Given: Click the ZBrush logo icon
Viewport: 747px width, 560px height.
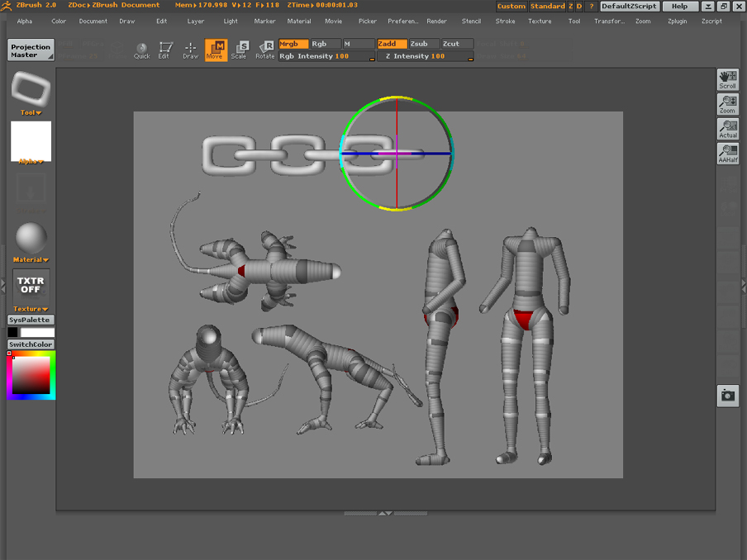Looking at the screenshot, I should pos(7,6).
